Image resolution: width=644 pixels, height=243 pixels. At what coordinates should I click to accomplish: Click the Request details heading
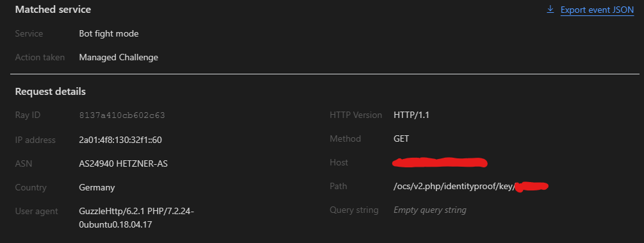(x=51, y=92)
